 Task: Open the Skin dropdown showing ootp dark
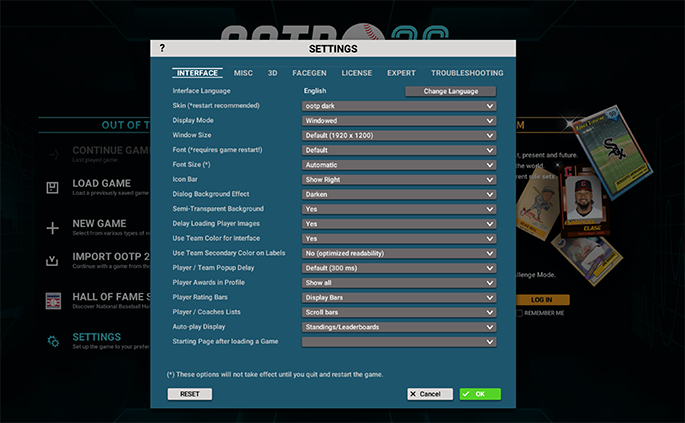point(399,106)
